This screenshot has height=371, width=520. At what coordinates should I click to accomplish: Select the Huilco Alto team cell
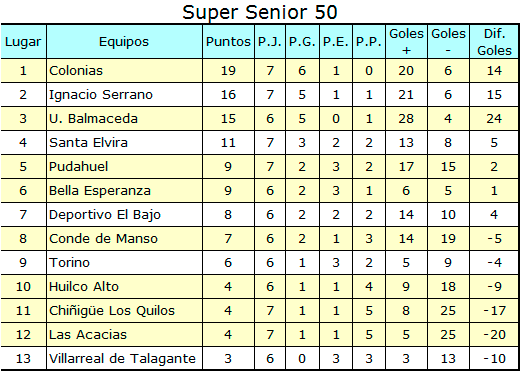coord(124,287)
